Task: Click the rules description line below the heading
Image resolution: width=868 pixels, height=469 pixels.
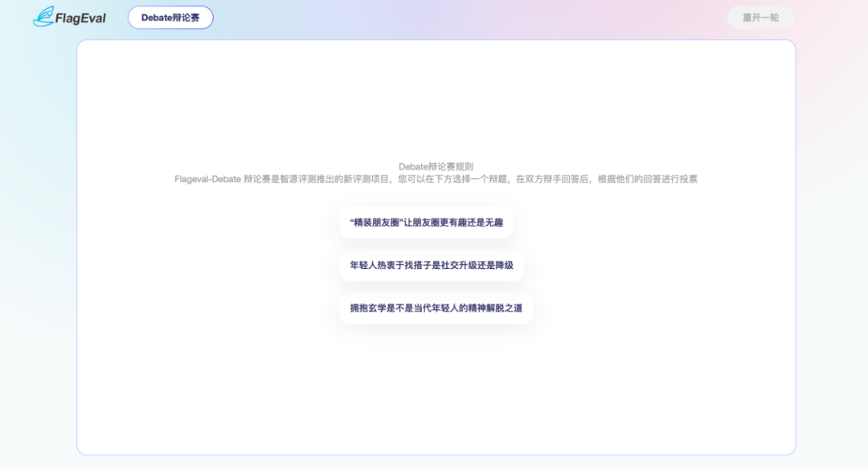Action: pos(435,178)
